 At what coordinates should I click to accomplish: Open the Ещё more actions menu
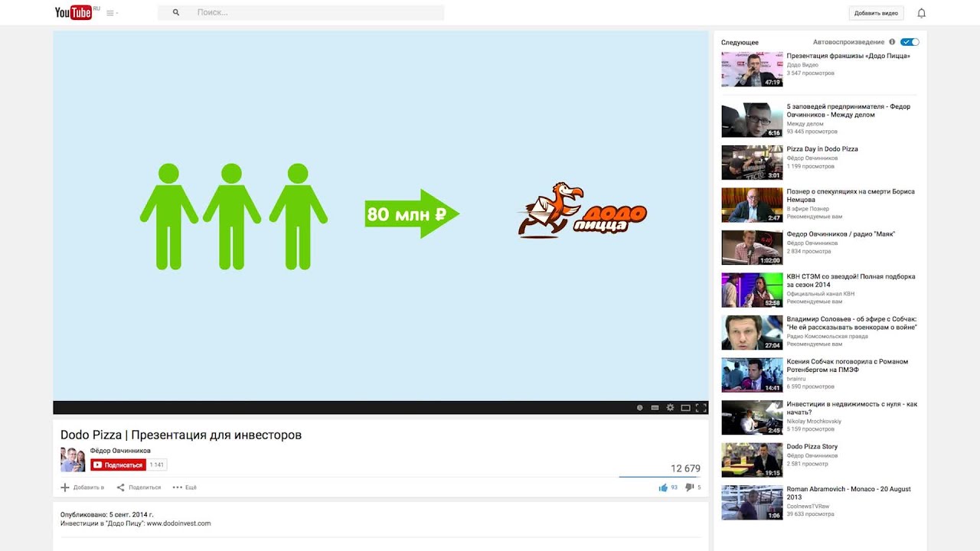(184, 487)
